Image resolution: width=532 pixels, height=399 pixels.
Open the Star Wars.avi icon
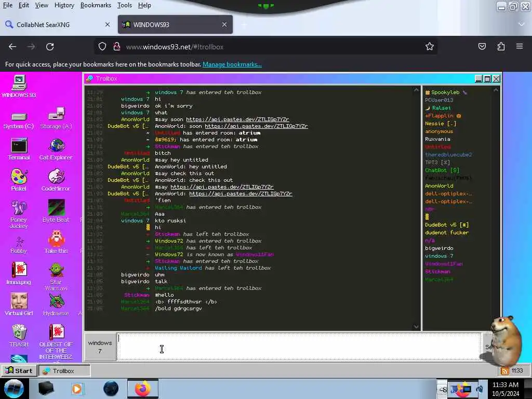[x=56, y=276]
